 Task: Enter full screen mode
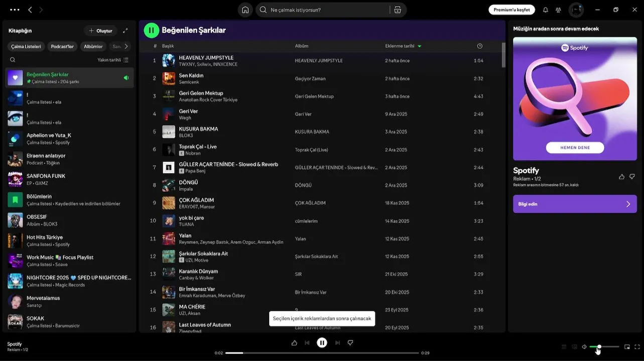point(637,346)
